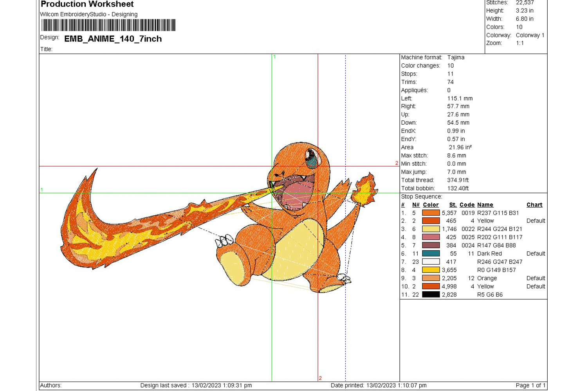The width and height of the screenshot is (588, 391).
Task: Click the black color swatch in stop 11
Action: coord(431,294)
